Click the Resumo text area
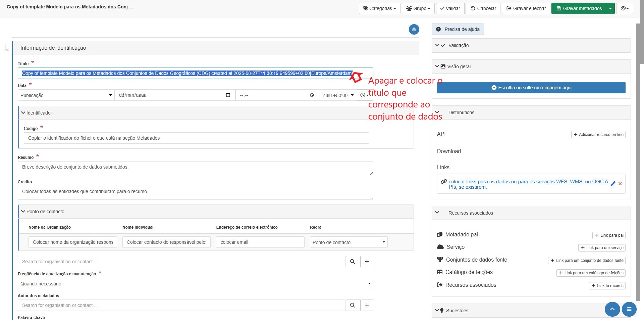Image resolution: width=644 pixels, height=320 pixels. 195,168
